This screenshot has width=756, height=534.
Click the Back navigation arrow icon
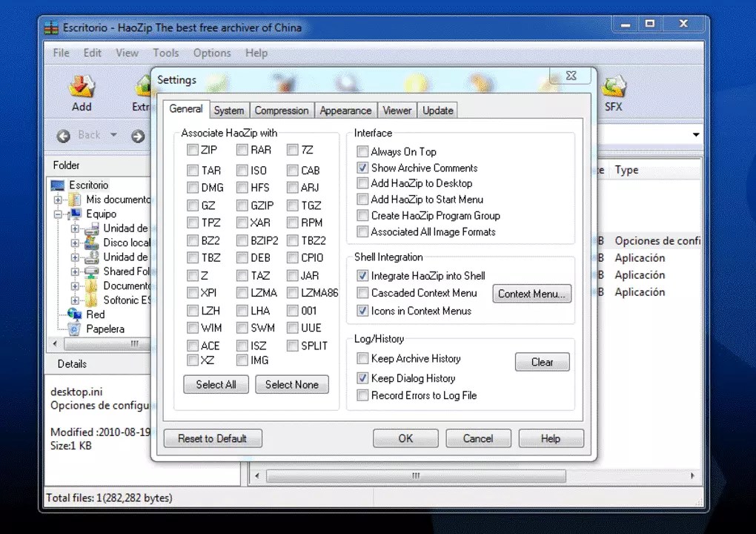pos(63,136)
